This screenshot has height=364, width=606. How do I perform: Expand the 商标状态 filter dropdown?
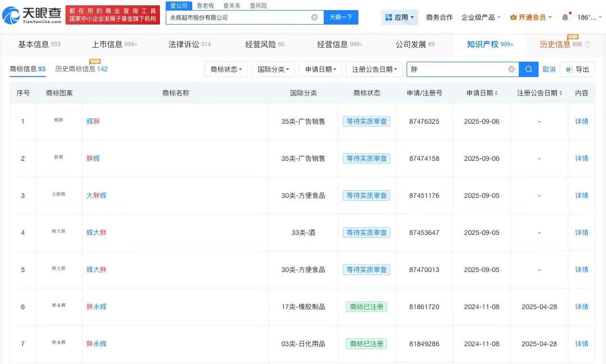click(x=227, y=70)
